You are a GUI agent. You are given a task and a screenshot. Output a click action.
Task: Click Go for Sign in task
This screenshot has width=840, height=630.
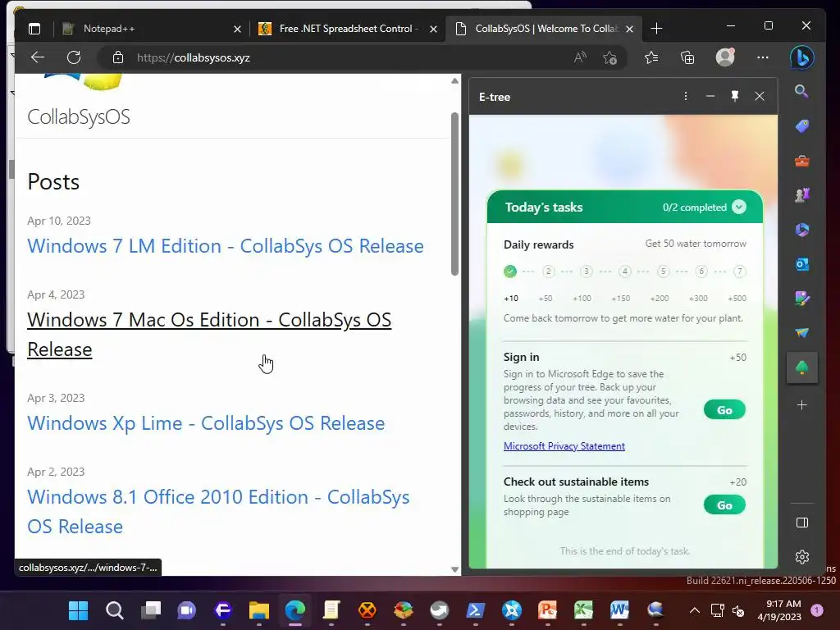(x=724, y=410)
